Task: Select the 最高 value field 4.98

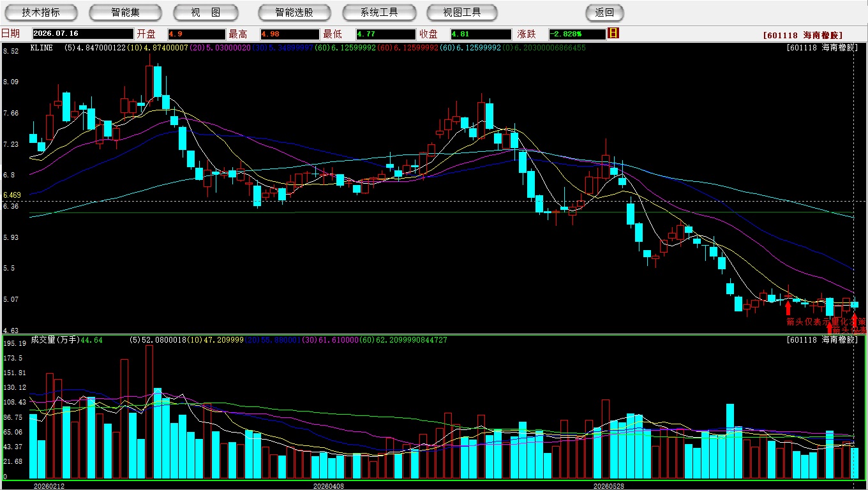Action: (290, 34)
